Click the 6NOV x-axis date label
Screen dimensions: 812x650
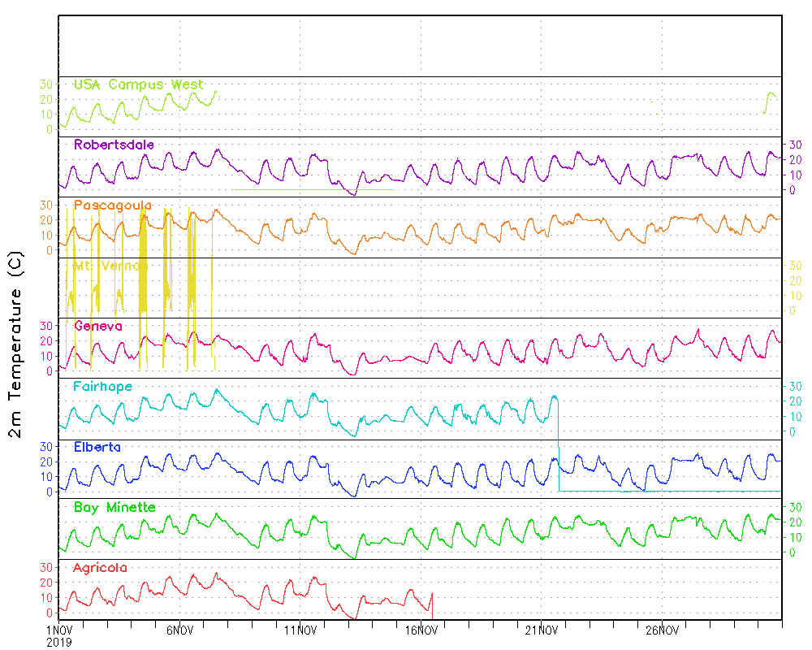click(179, 630)
